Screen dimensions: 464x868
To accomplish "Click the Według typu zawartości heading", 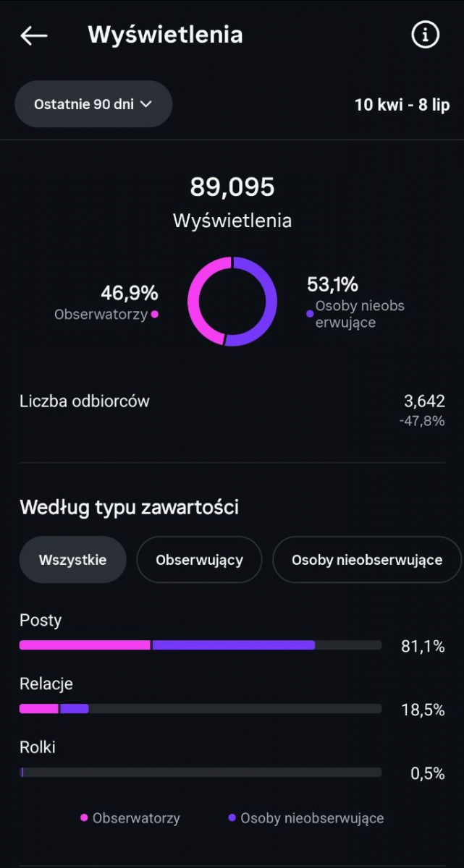I will coord(129,507).
